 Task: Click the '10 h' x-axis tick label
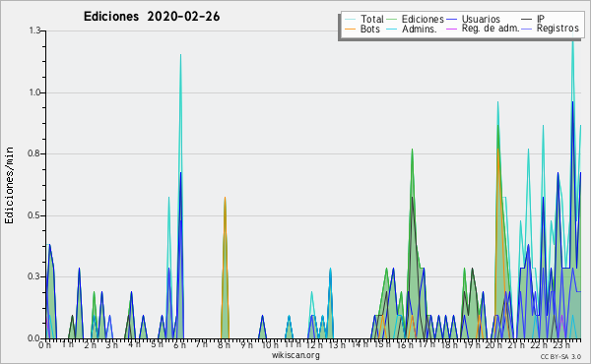coord(270,345)
